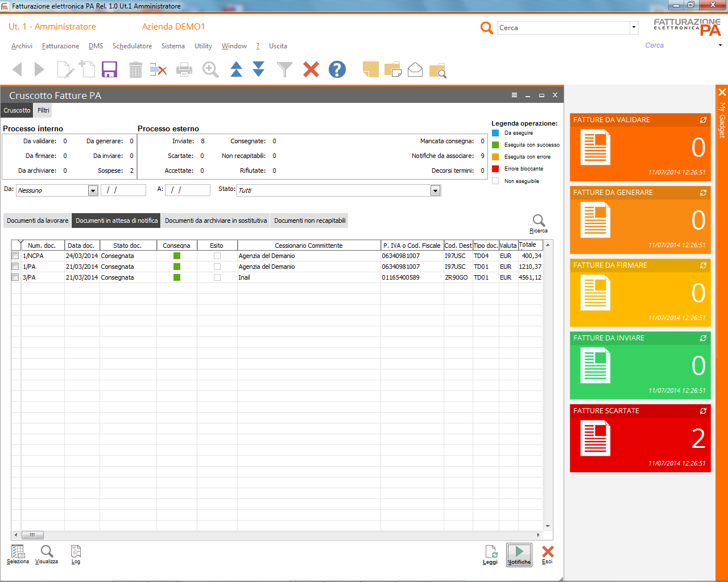Click the Cerca search input field

(x=564, y=27)
